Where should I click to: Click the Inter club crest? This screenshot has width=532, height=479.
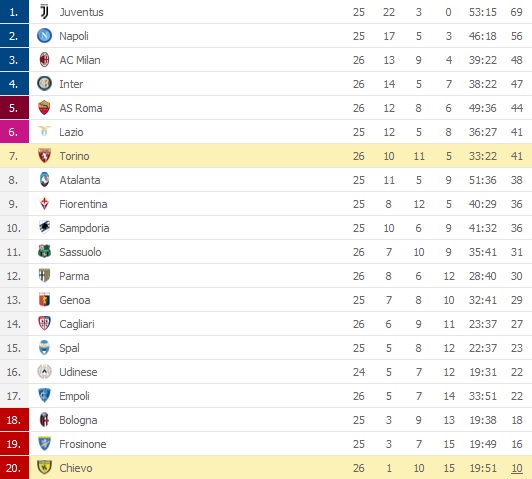(x=44, y=84)
